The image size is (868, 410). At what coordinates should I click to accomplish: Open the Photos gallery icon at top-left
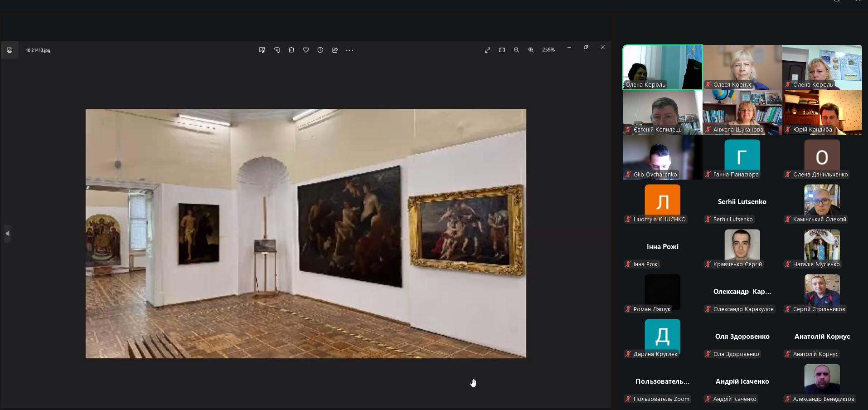(x=10, y=50)
